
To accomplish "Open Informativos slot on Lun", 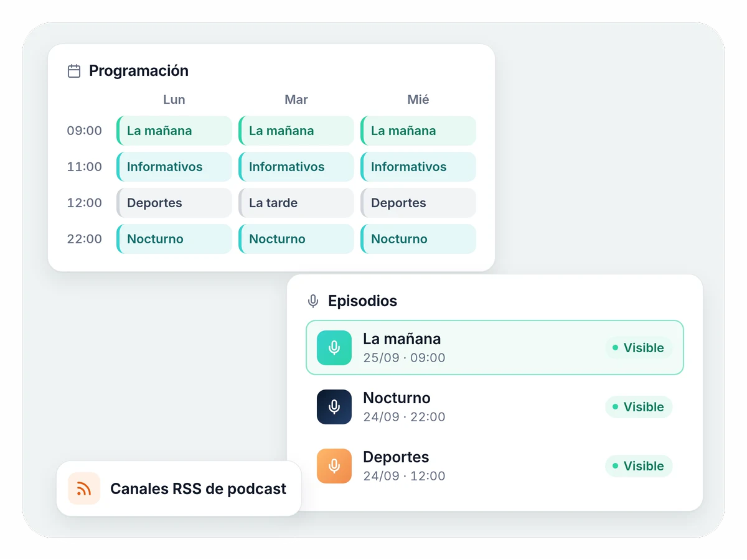I will [x=174, y=167].
